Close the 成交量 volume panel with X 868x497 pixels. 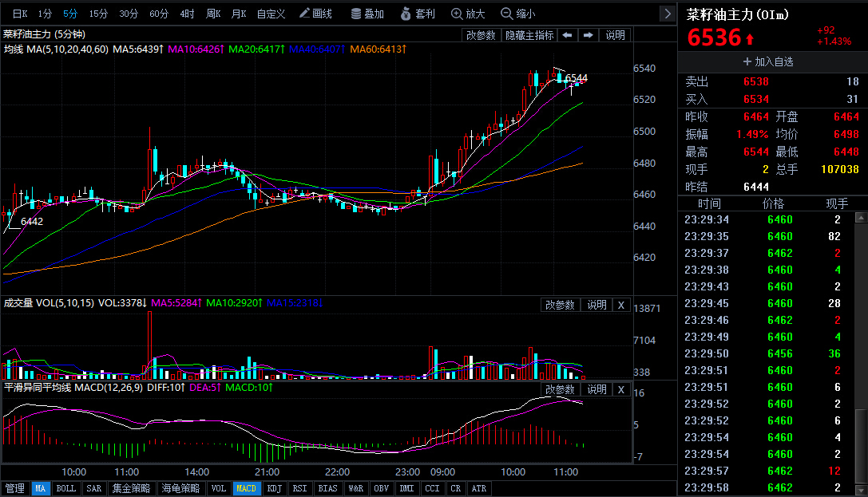pyautogui.click(x=621, y=306)
